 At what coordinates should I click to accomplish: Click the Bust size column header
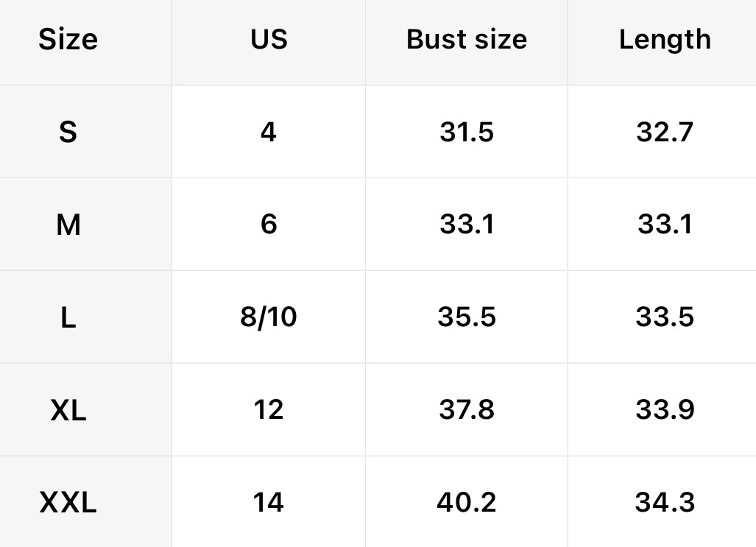click(467, 39)
